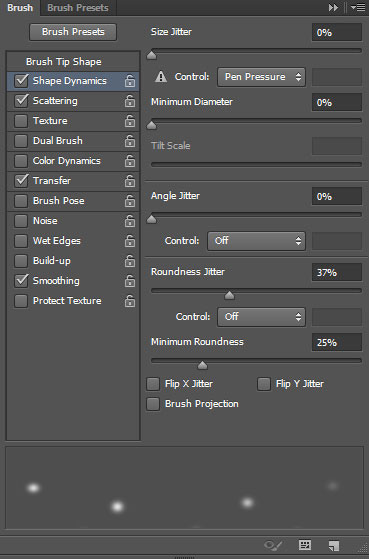Open the Brush panel flyout menu
This screenshot has width=369, height=559.
tap(358, 7)
